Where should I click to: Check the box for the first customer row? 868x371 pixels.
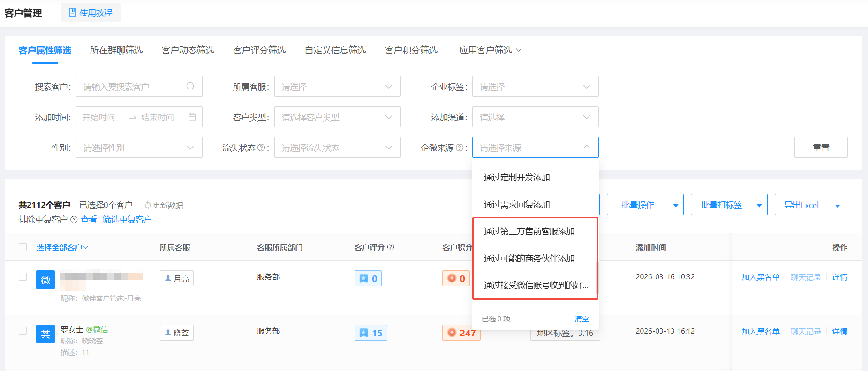(x=23, y=276)
